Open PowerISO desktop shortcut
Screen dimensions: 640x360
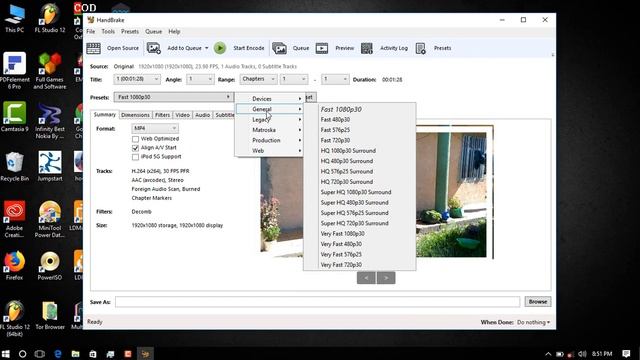50,266
